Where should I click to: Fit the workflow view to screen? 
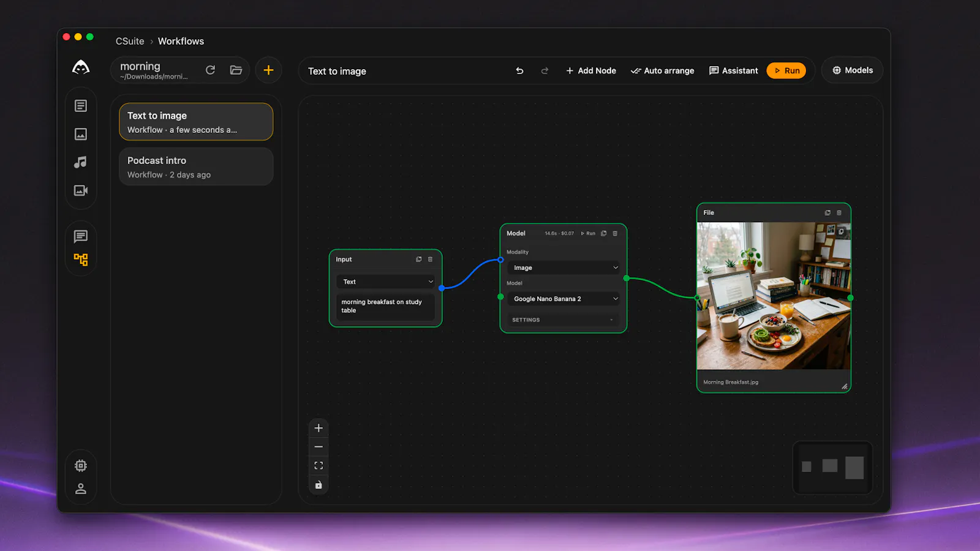tap(318, 466)
